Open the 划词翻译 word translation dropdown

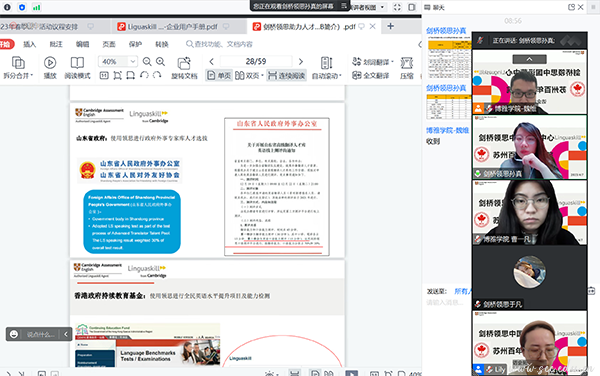pos(373,62)
